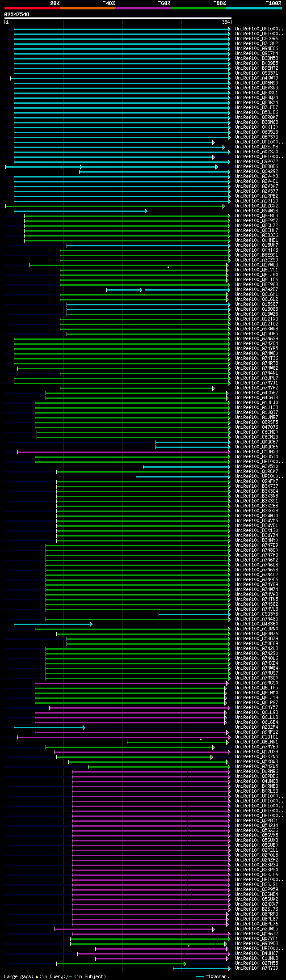Click the red 20% legend segment
The height and width of the screenshot is (980, 286).
click(32, 8)
